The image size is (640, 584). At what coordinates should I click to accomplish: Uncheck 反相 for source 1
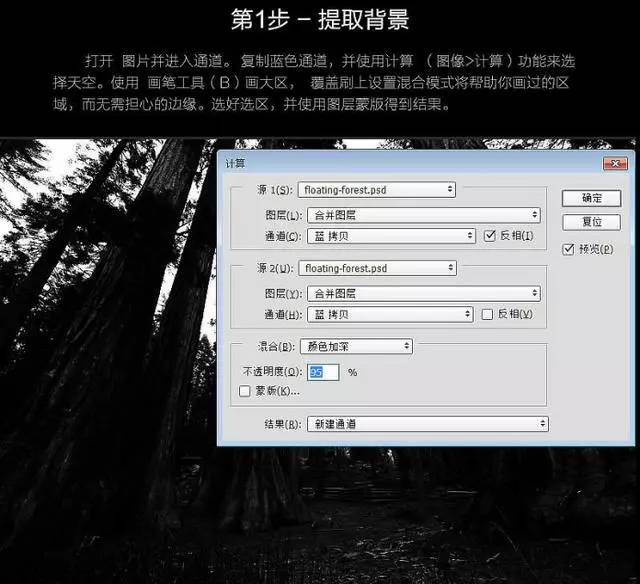(489, 236)
